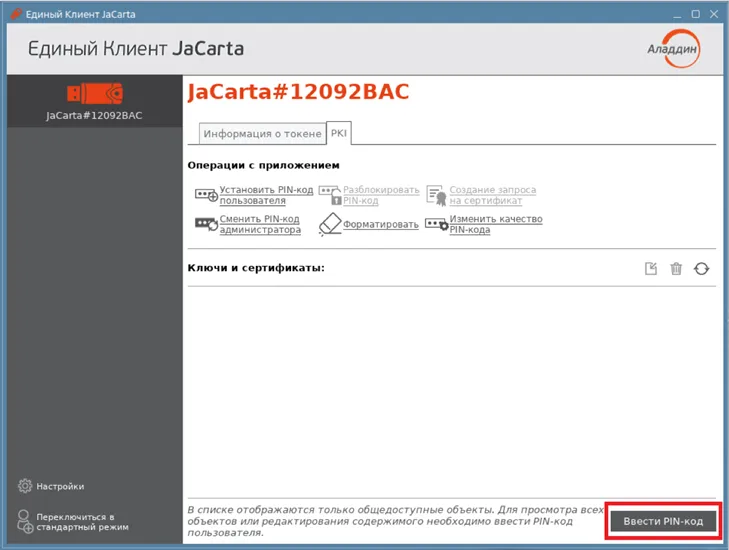This screenshot has height=550, width=729.
Task: Open Разблокировать PIN-код link
Action: tap(381, 195)
